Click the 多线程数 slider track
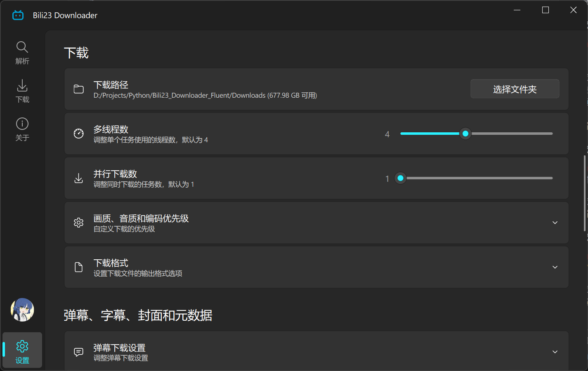 (x=512, y=134)
